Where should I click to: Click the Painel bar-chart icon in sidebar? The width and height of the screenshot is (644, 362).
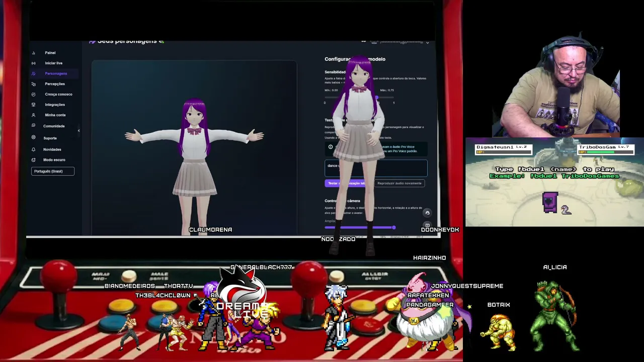(x=33, y=53)
